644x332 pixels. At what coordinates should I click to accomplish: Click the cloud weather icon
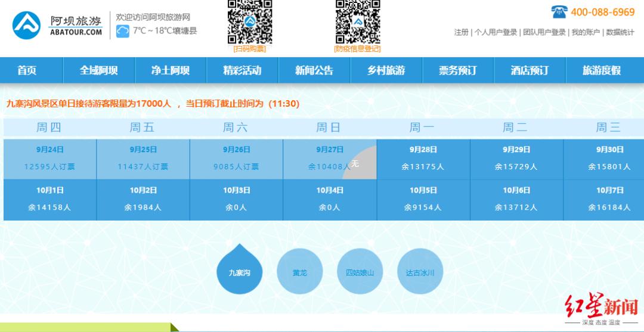(122, 31)
